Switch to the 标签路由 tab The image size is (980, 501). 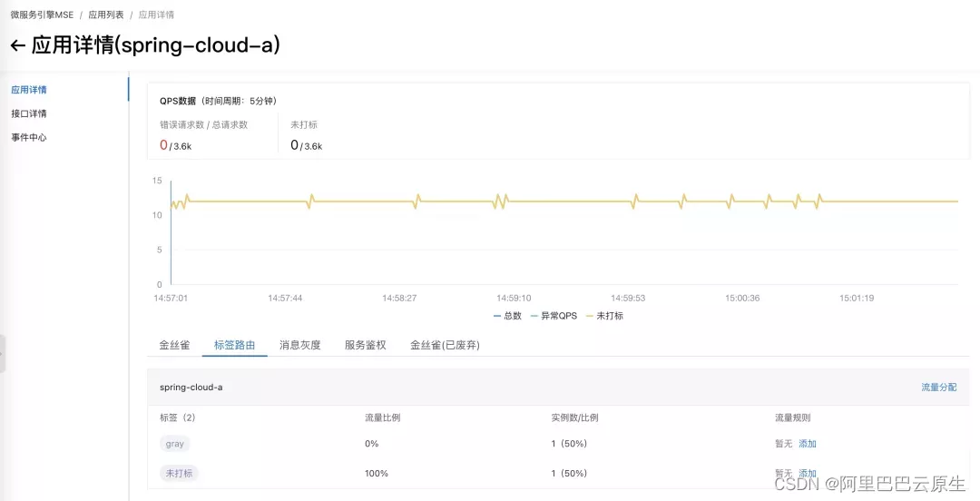(x=234, y=345)
